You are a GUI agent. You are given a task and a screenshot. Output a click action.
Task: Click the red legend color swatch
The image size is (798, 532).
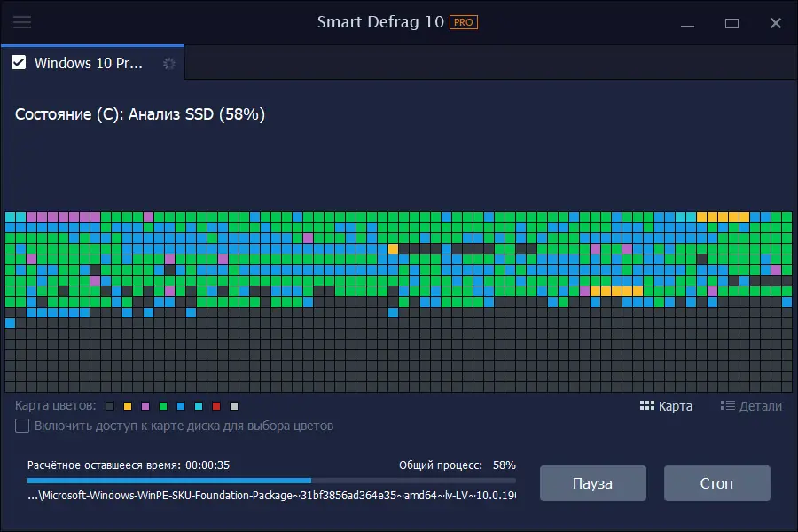click(216, 406)
